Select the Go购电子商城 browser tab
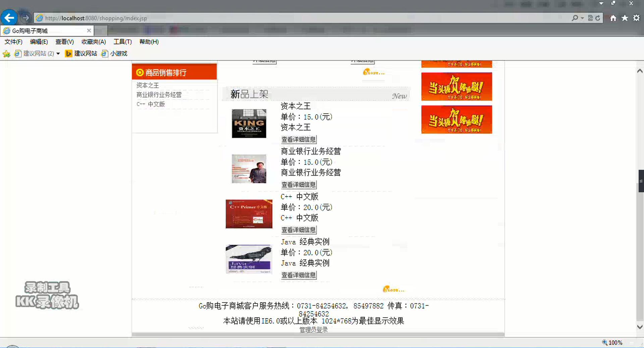 coord(47,31)
